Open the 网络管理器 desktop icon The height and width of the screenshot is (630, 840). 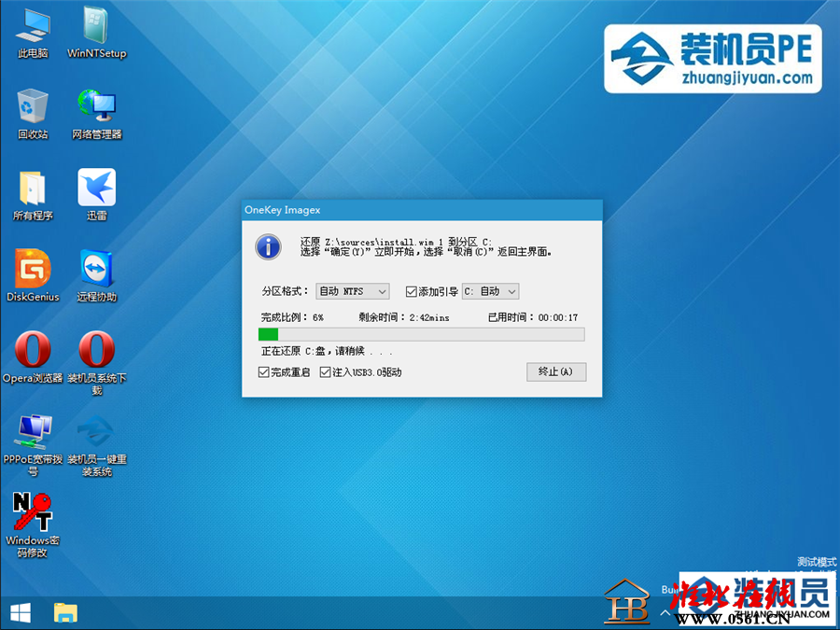point(96,114)
